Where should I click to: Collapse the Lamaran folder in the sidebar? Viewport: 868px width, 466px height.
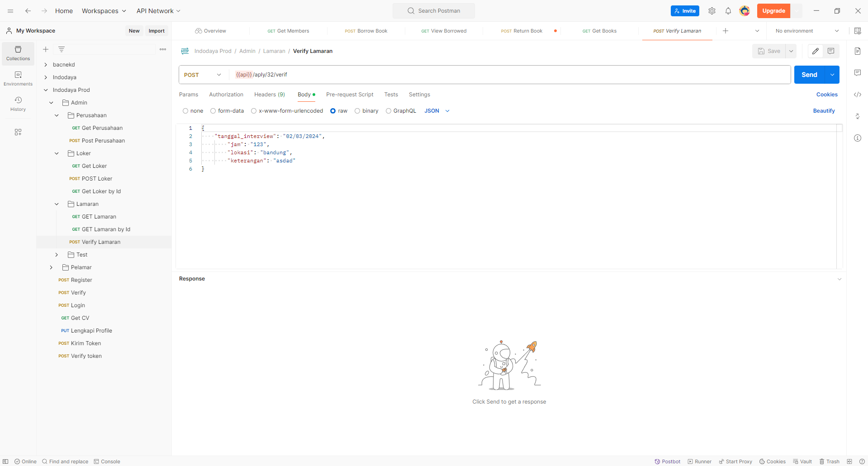pyautogui.click(x=57, y=204)
